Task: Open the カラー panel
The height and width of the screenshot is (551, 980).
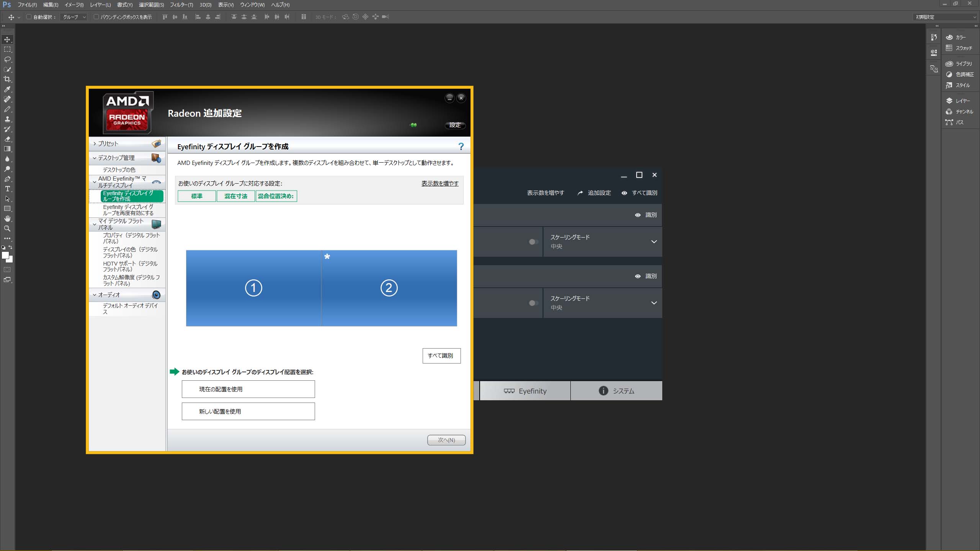Action: coord(960,37)
